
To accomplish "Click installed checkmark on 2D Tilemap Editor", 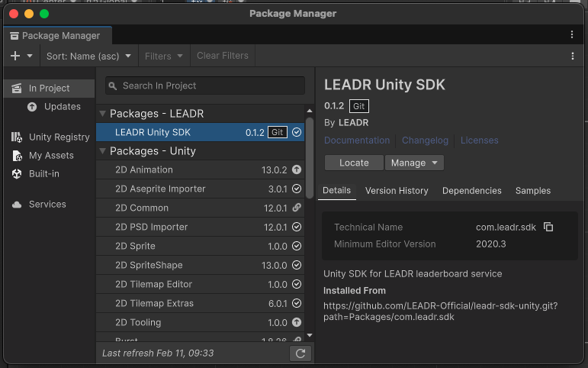I will (x=297, y=284).
